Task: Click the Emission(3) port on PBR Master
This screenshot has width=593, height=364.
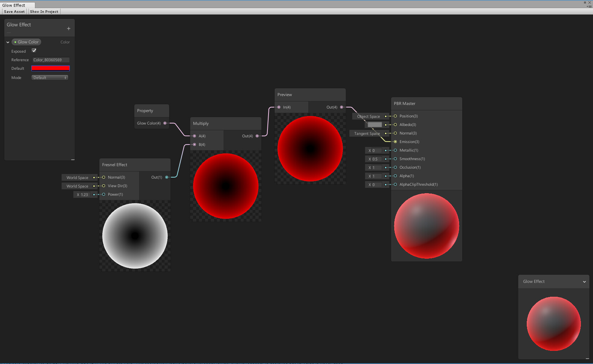Action: click(395, 142)
